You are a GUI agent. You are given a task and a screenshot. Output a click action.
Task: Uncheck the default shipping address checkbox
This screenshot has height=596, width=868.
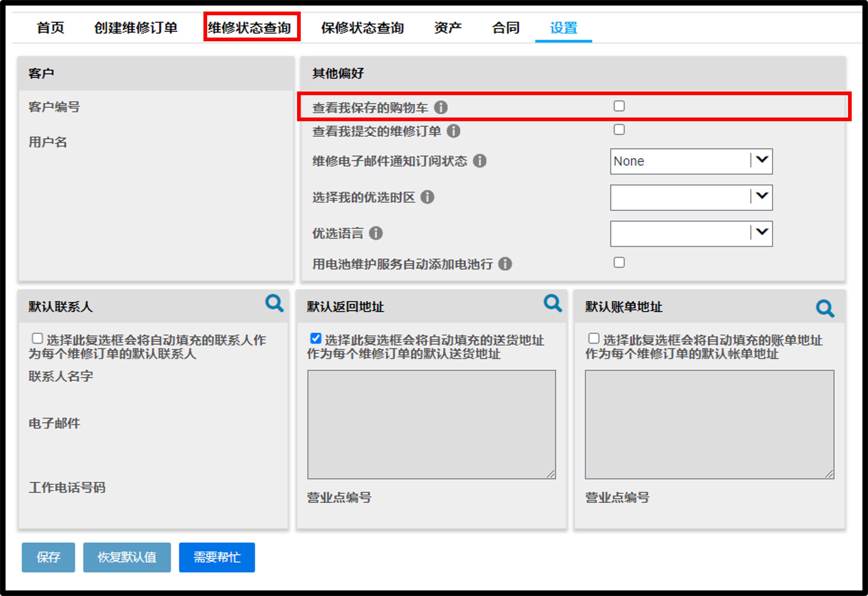[x=316, y=338]
